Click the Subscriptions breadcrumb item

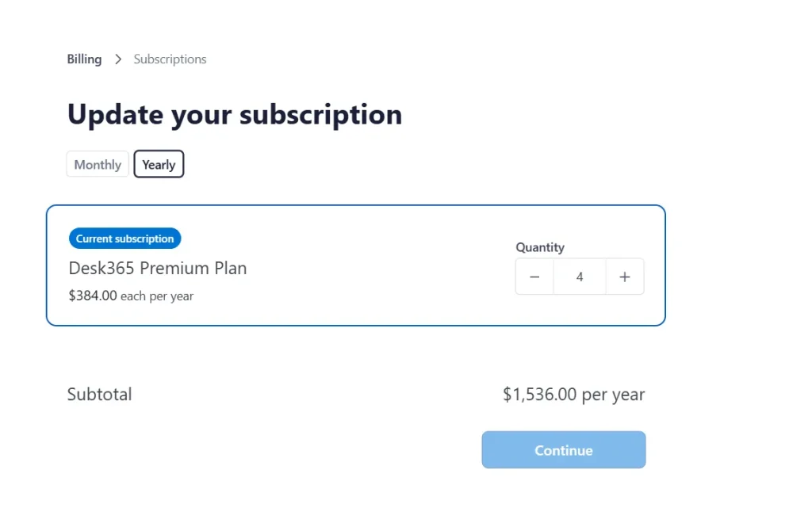tap(169, 59)
